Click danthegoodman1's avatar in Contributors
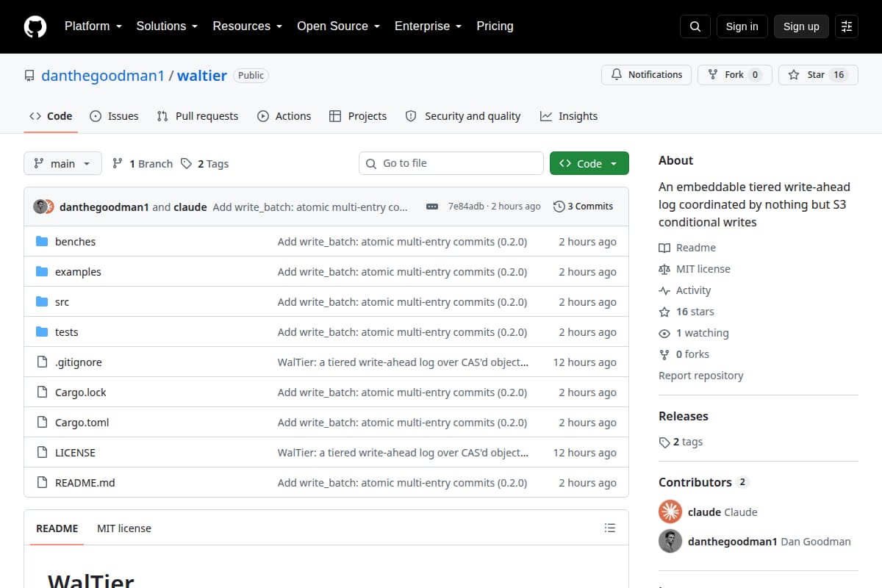 pos(670,541)
